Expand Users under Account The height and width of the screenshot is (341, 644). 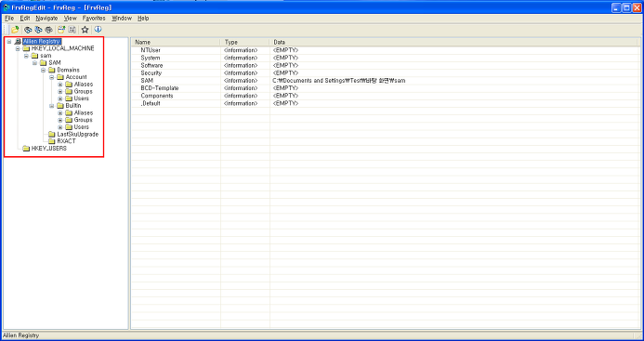(x=60, y=98)
